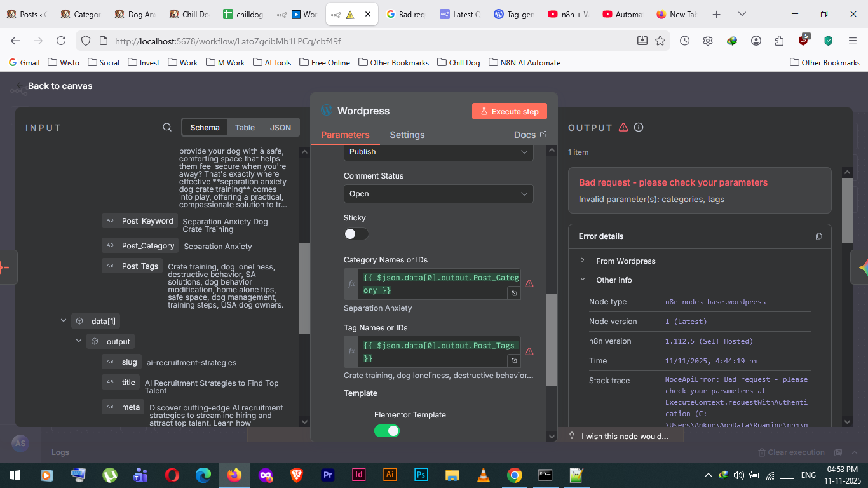Click the Tag Names warning triangle icon
Viewport: 868px width, 488px height.
tap(529, 351)
